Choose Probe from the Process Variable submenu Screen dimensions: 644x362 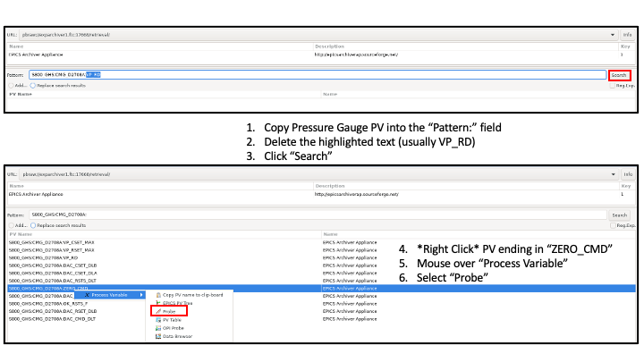(x=169, y=311)
